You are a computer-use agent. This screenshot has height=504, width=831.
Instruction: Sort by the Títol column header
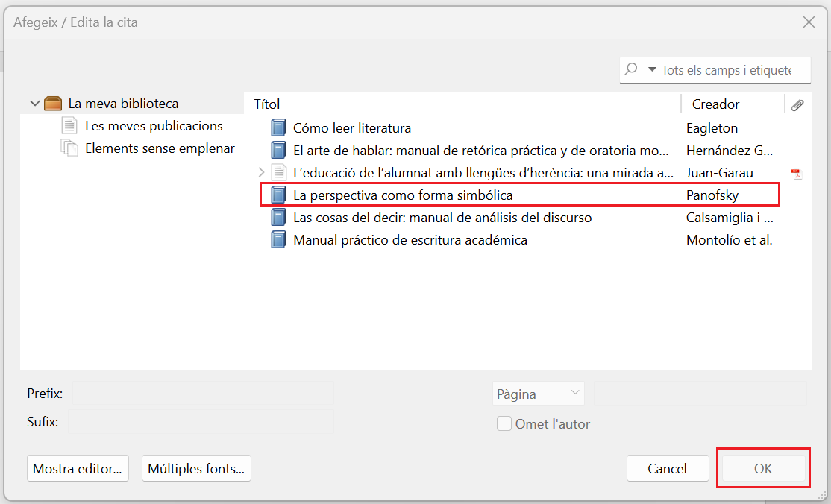(462, 104)
